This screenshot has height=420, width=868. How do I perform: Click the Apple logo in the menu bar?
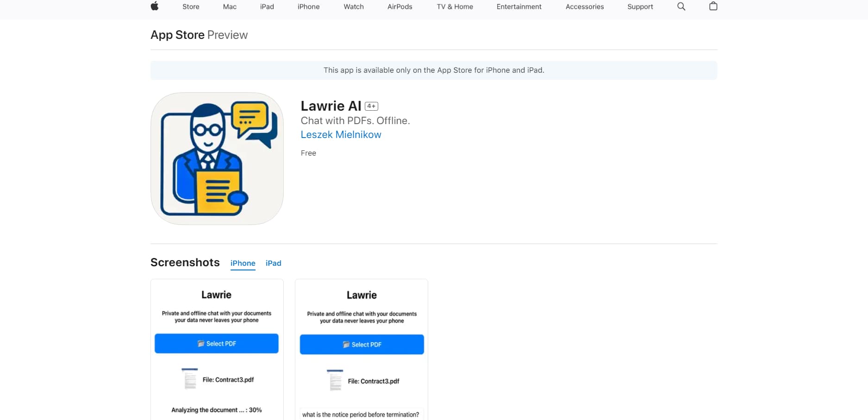point(155,6)
